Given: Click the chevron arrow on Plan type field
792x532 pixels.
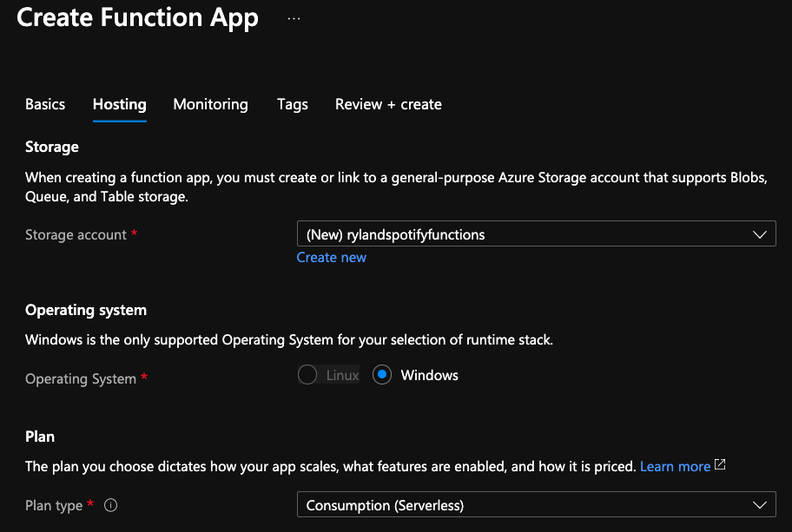Looking at the screenshot, I should [759, 505].
